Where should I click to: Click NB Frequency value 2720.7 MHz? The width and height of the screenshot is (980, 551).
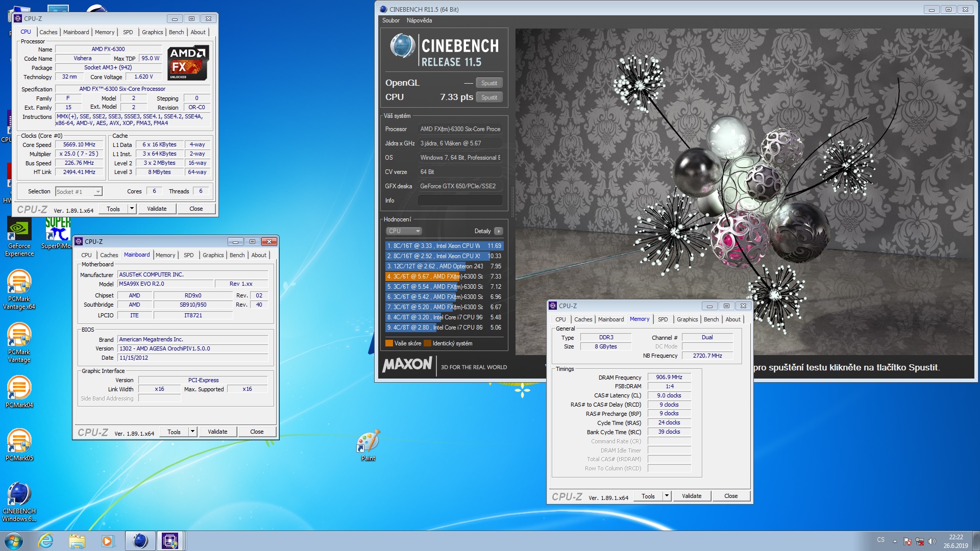(707, 356)
